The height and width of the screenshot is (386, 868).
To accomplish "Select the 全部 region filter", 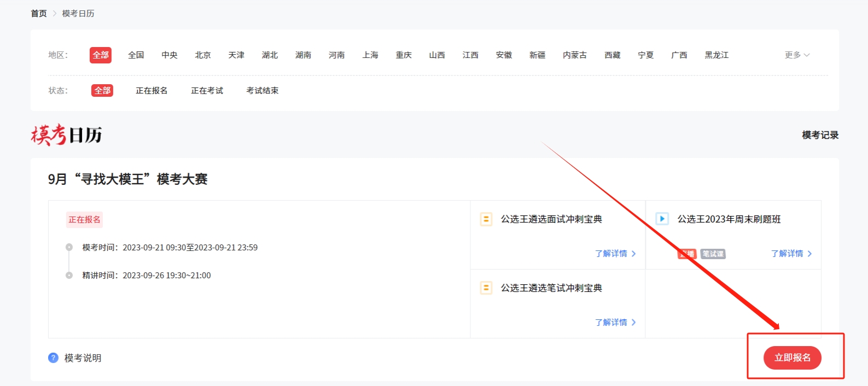I will tap(101, 55).
